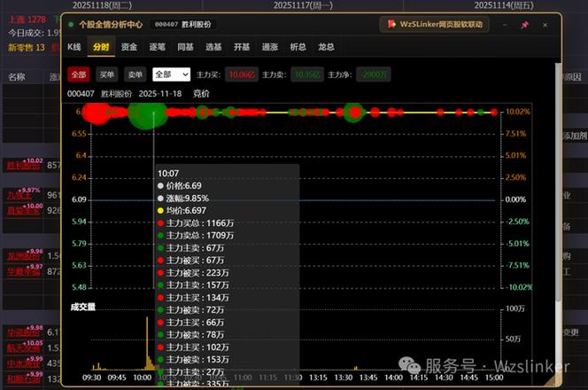The height and width of the screenshot is (390, 588).
Task: Click the 09:30 time axis label
Action: [92, 378]
